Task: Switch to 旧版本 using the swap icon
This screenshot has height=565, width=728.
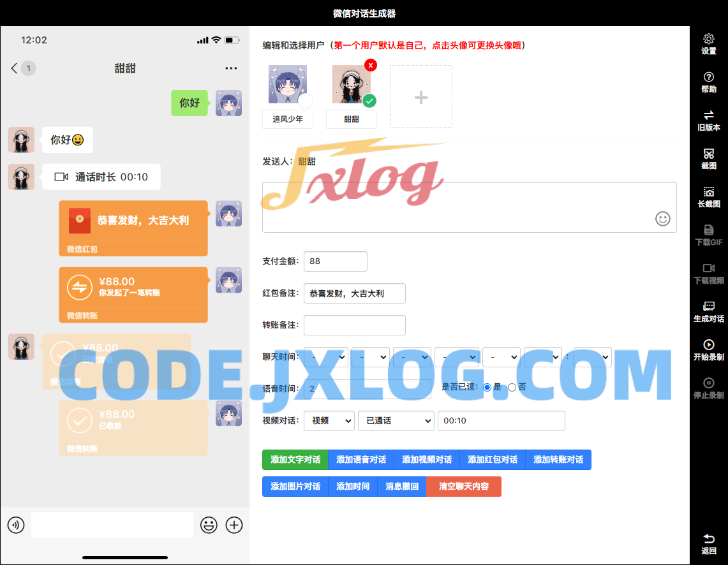Action: tap(708, 116)
